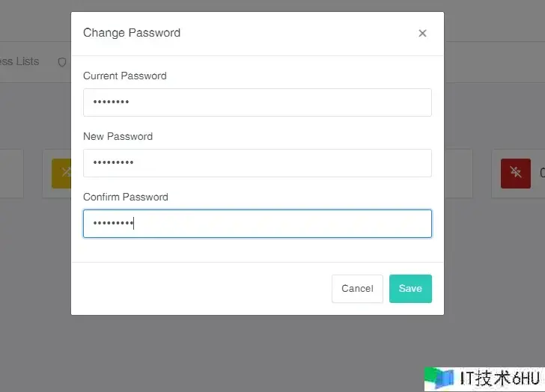Click the red disconnected plug icon
The height and width of the screenshot is (392, 545).
point(515,173)
